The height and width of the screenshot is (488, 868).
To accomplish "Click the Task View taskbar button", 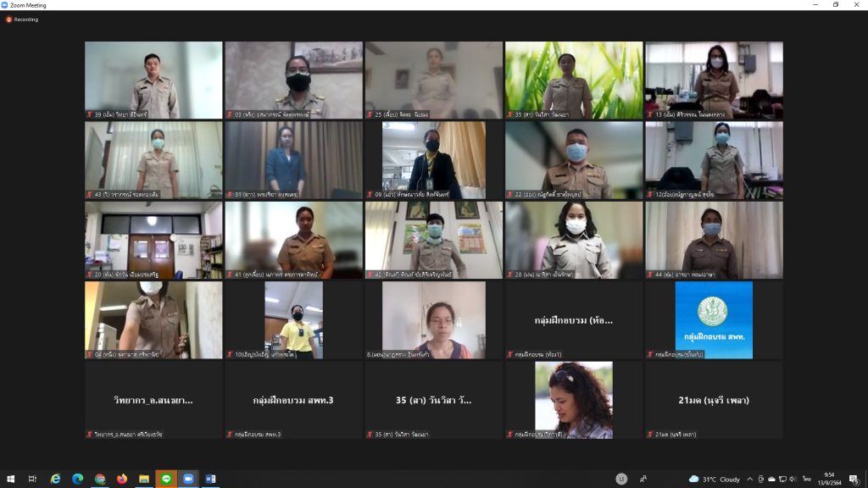I will click(32, 479).
